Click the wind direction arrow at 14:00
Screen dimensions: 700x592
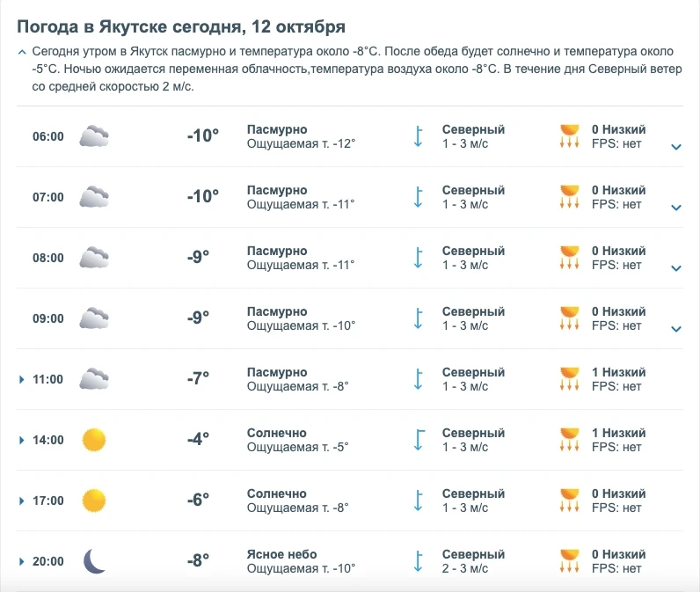pos(419,440)
